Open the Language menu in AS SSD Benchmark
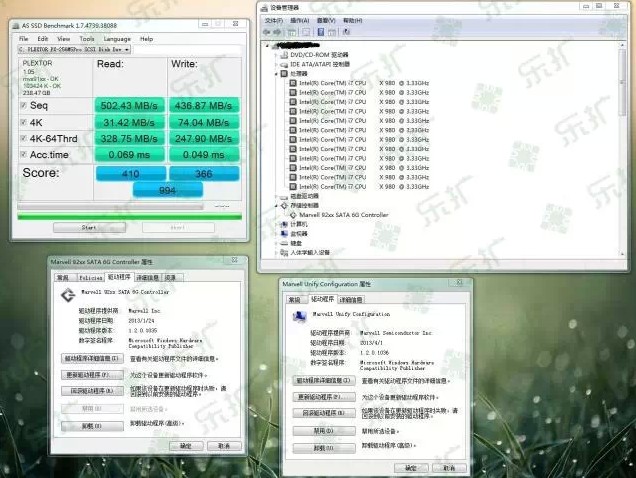The width and height of the screenshot is (636, 478). coord(117,39)
